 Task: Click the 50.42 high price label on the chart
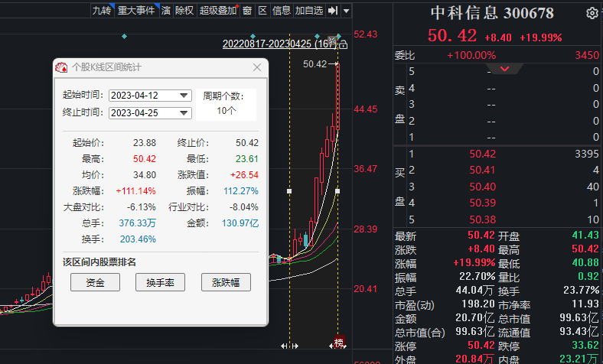[x=315, y=63]
